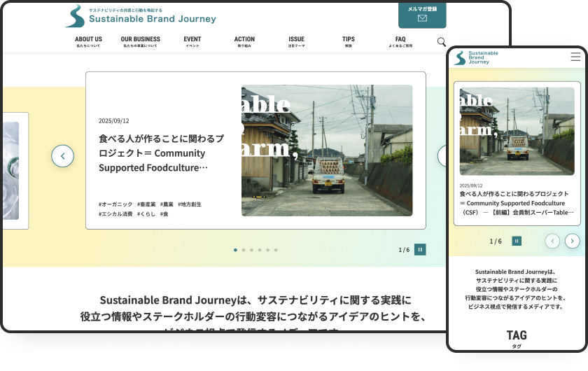Click the mobile 1 / 6 slide counter
Viewport: 588px width, 371px height.
(496, 241)
